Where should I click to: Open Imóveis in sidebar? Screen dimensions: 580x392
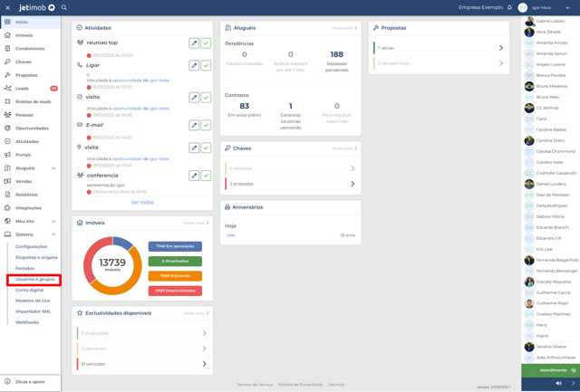click(x=30, y=35)
